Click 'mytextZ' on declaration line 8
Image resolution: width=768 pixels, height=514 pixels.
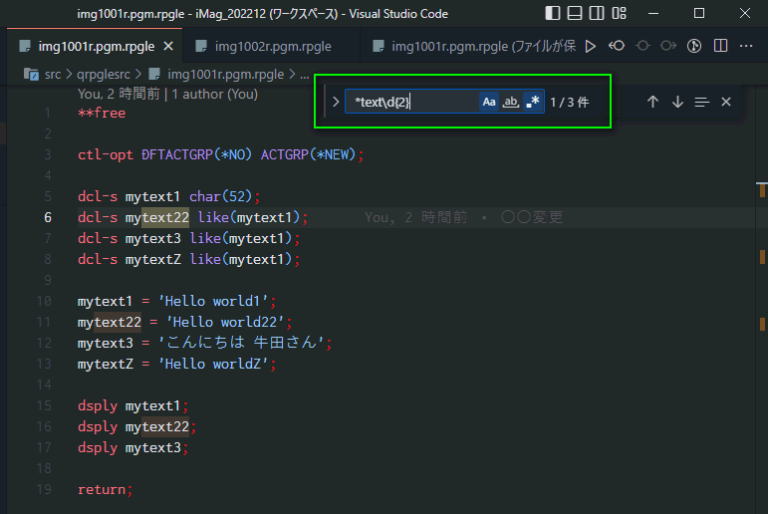[153, 259]
